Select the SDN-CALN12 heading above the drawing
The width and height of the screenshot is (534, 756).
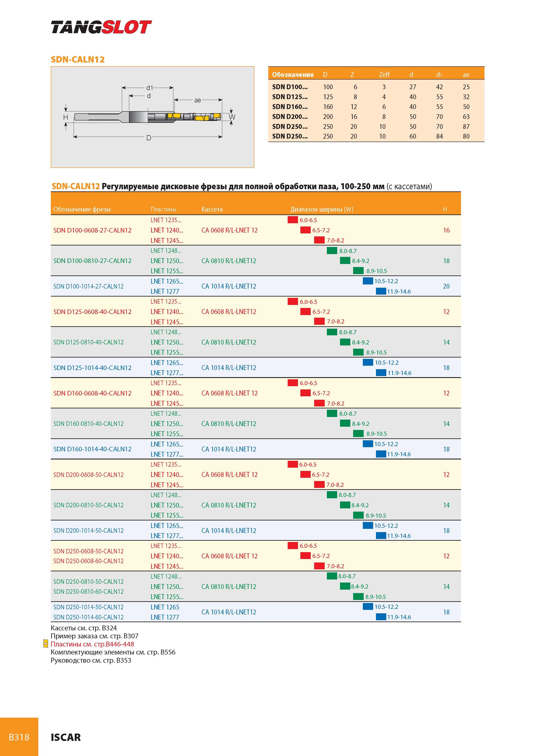[78, 60]
